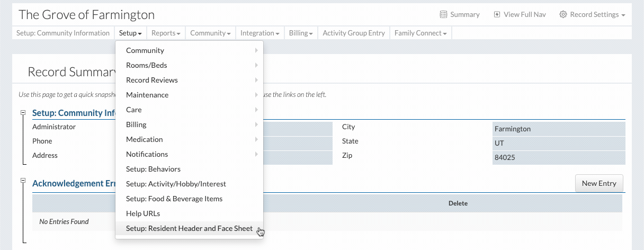Collapse the Setup: Community Information section
Viewport: 644px width, 250px height.
click(x=23, y=113)
